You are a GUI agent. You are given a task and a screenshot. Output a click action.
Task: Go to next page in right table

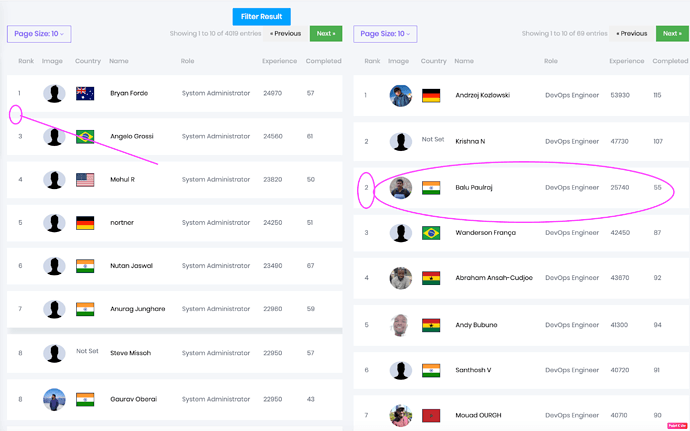[671, 34]
